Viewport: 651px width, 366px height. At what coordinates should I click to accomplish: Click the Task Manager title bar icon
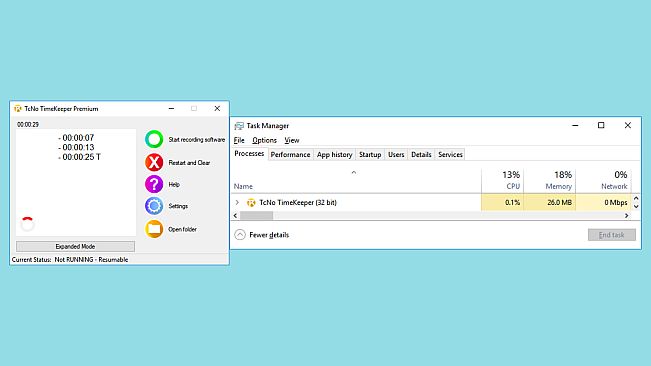[x=239, y=126]
